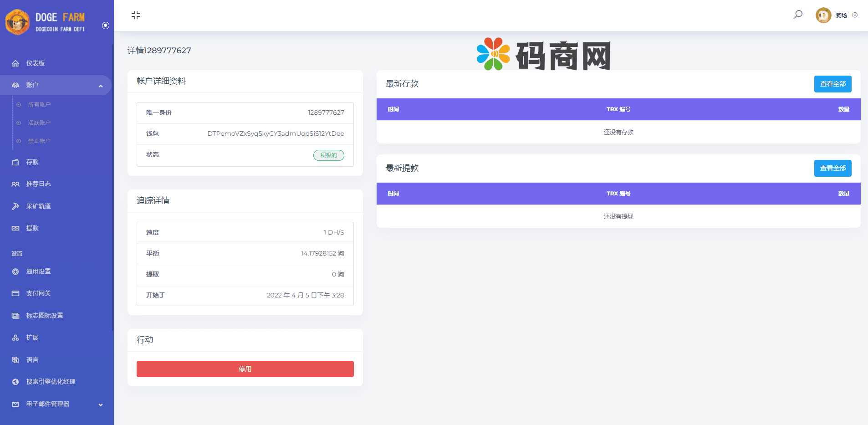Collapse the 账户 sidebar menu chevron
Screen dimensions: 868x425
[x=101, y=86]
